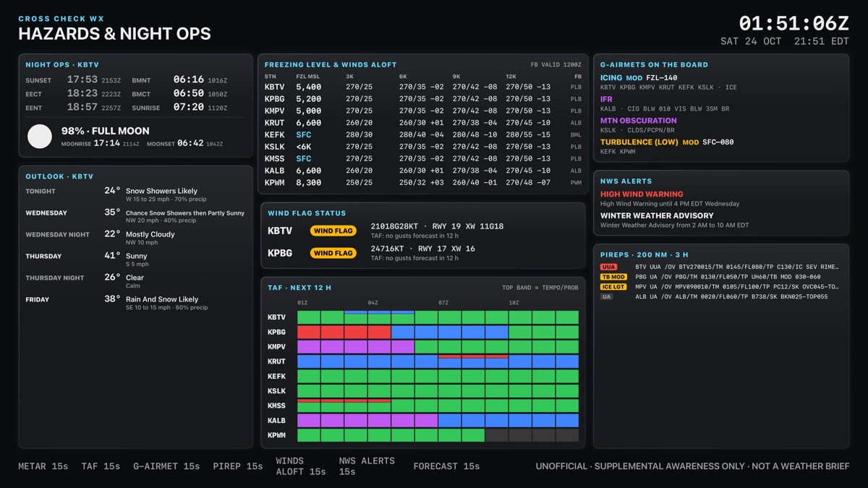Select the 10Z marker on TAF timeline
The width and height of the screenshot is (868, 488).
[x=514, y=303]
